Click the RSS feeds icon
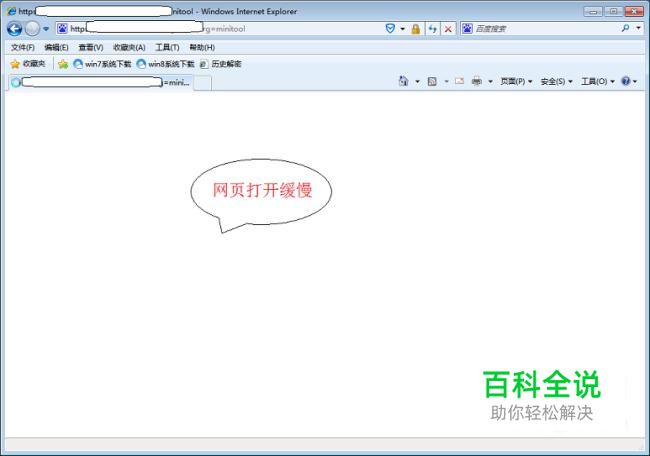Image resolution: width=650 pixels, height=456 pixels. [432, 81]
